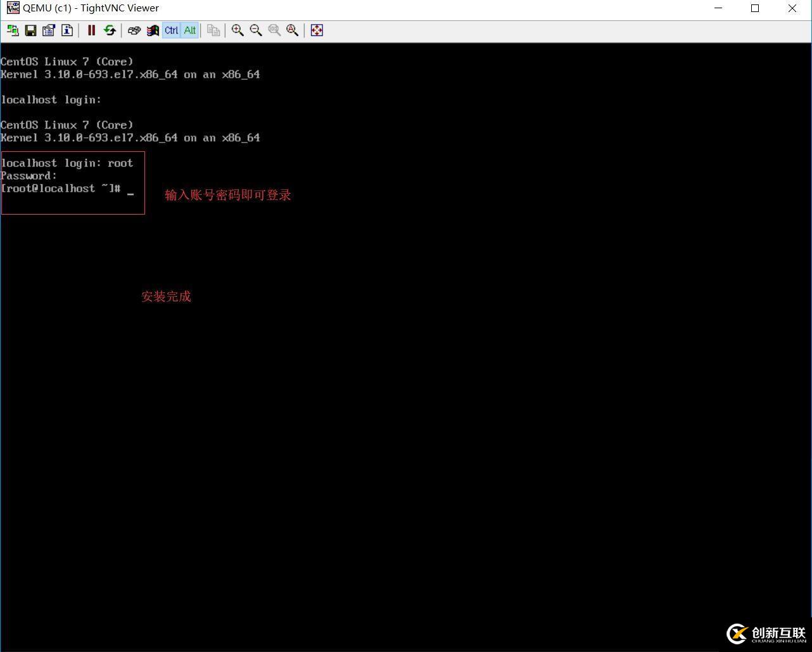Select the Auto zoom magnifier icon
The image size is (812, 652).
coord(293,30)
